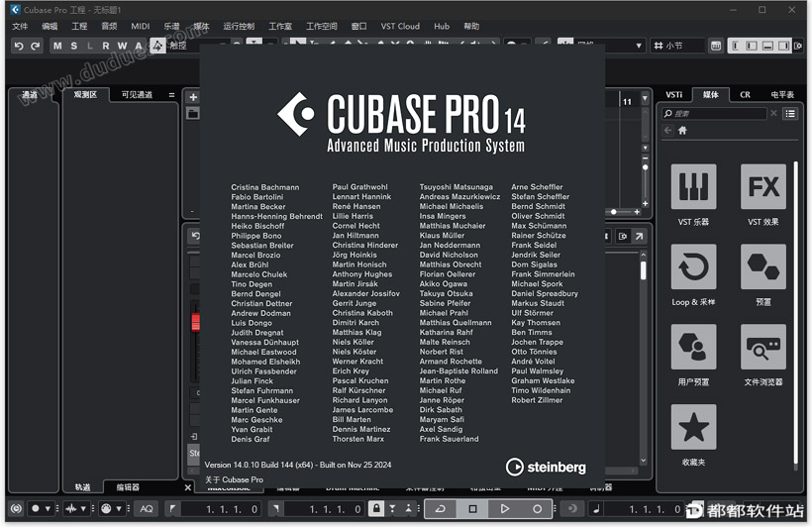This screenshot has height=527, width=812.
Task: Open Loop & 采样 tile
Action: (x=693, y=266)
